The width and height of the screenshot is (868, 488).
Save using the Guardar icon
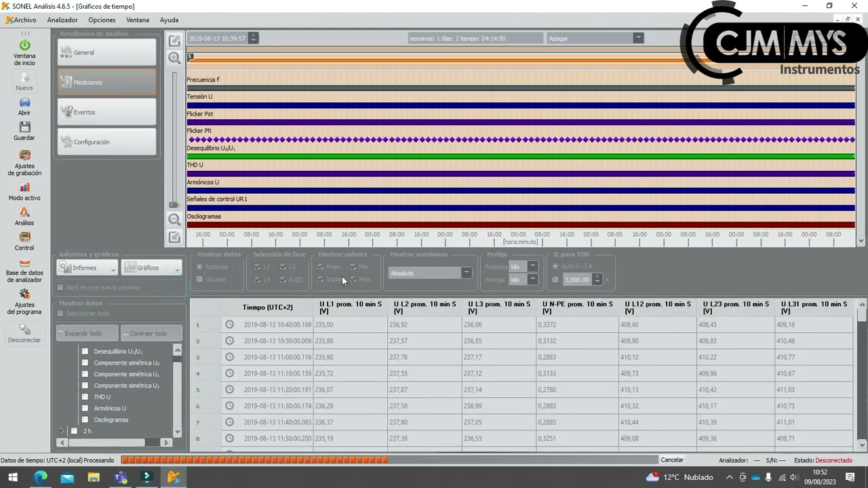click(x=24, y=131)
